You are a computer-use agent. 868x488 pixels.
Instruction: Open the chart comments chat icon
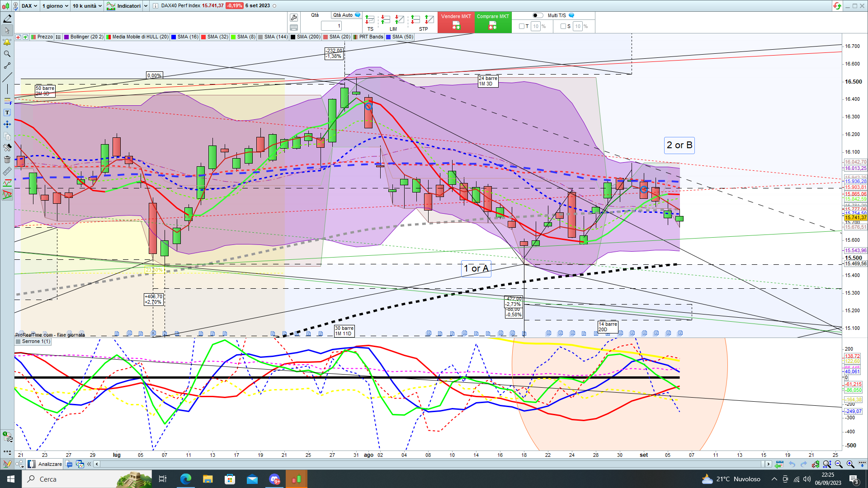pos(69,464)
